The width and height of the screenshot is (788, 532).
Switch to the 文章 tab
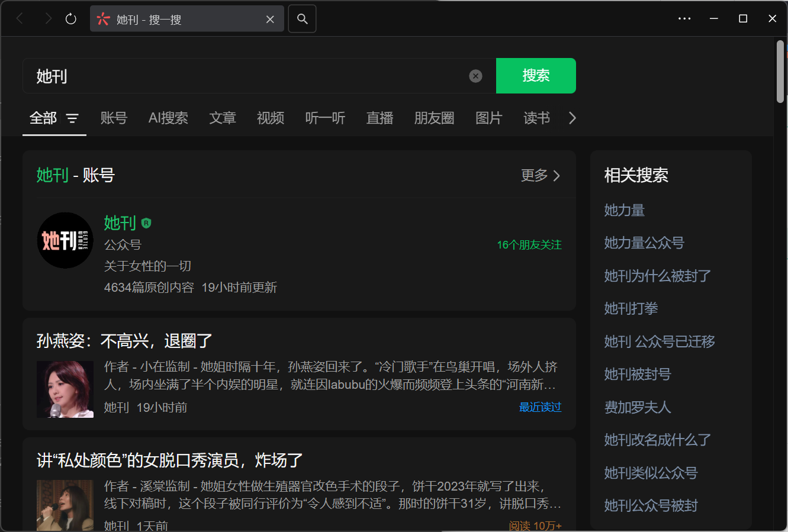click(x=223, y=118)
